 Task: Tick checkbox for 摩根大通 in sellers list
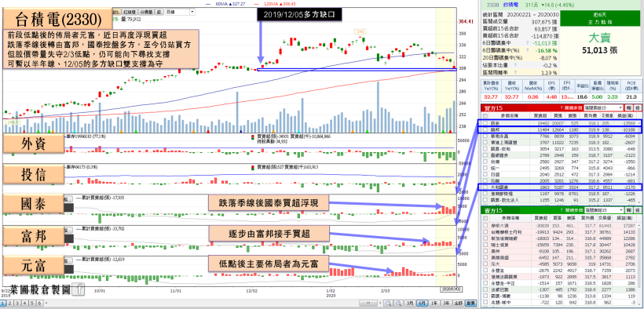pos(485,226)
